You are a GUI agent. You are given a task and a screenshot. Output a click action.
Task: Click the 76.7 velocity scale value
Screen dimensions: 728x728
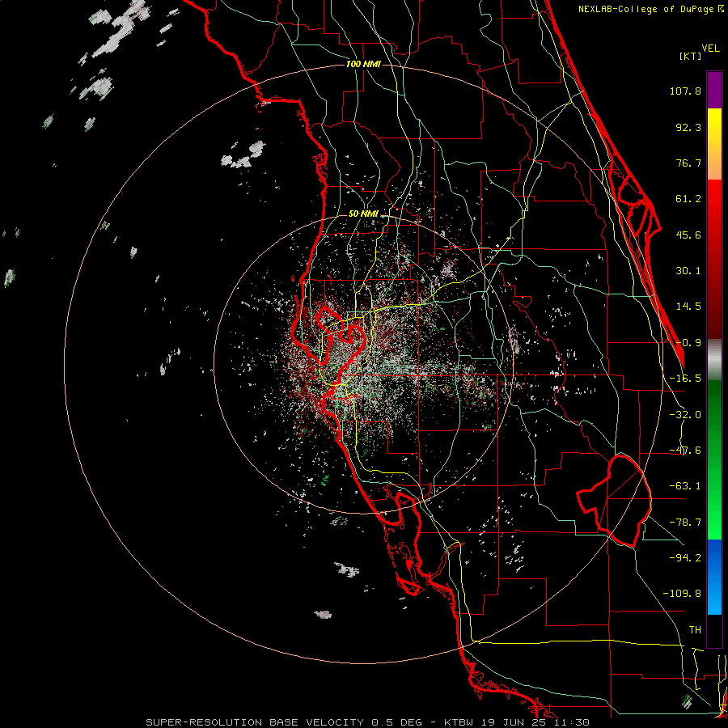[688, 163]
